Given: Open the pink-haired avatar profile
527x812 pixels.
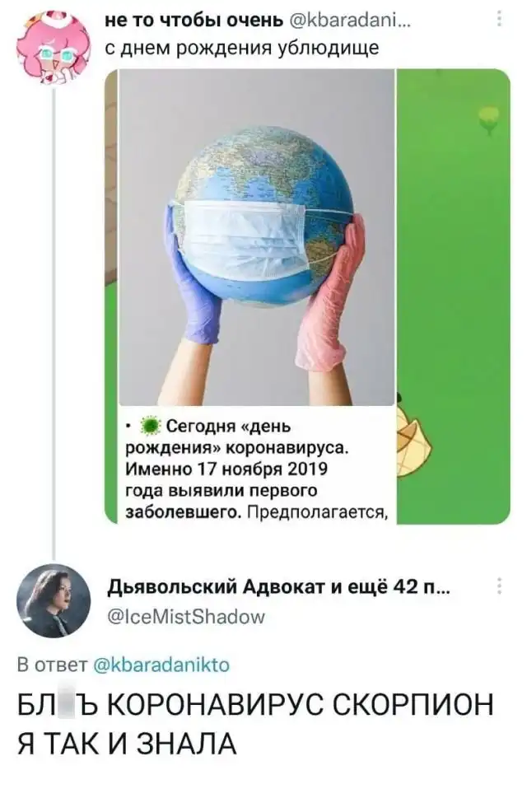Looking at the screenshot, I should [54, 47].
